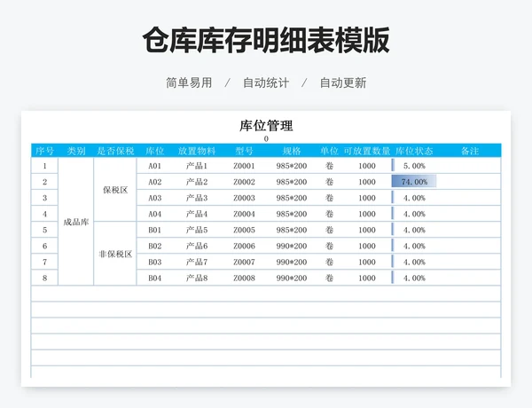Click the 产品4 material cell
The image size is (532, 408).
tap(197, 214)
